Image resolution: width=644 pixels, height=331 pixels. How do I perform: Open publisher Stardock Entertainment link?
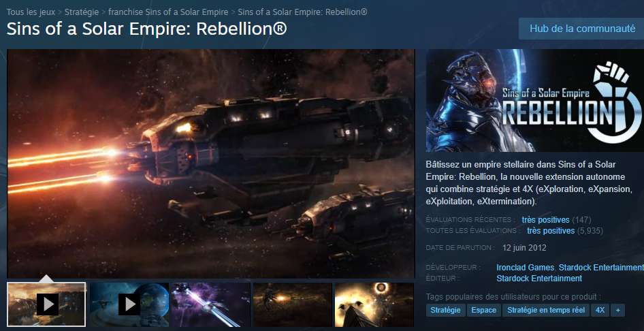click(539, 279)
